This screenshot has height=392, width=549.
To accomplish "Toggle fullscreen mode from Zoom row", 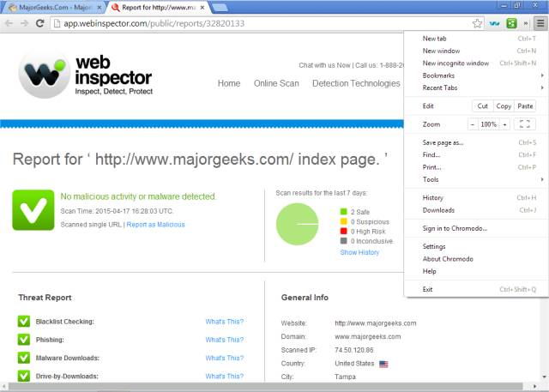I will (524, 124).
